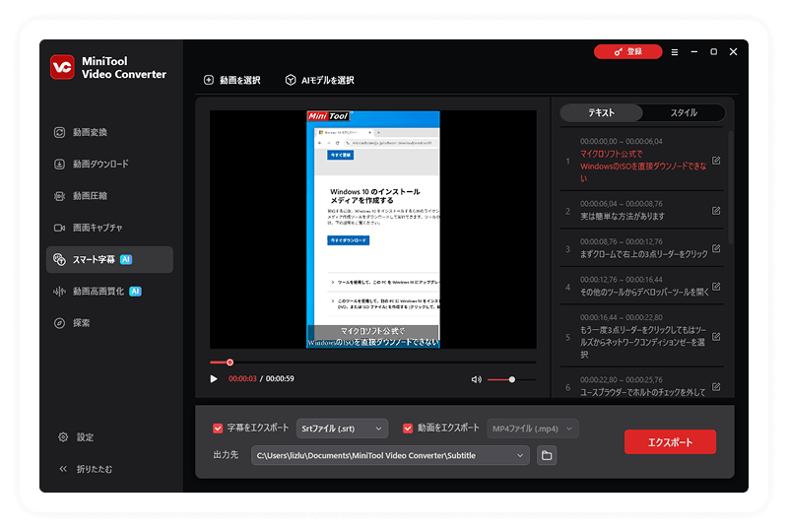Viewport: 788px width, 532px height.
Task: Click the AIモデルを選択 button
Action: click(x=319, y=80)
